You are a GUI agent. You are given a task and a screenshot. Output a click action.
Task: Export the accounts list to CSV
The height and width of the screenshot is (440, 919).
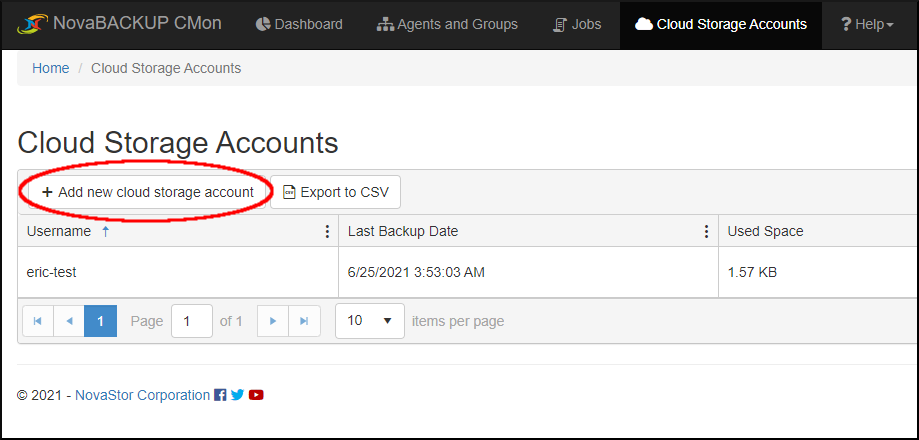click(335, 192)
